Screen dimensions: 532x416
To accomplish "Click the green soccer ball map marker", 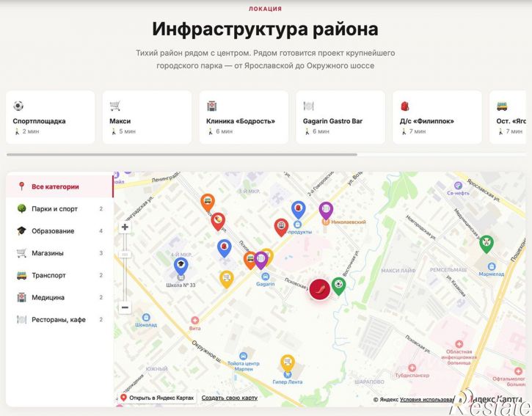I will coord(338,285).
